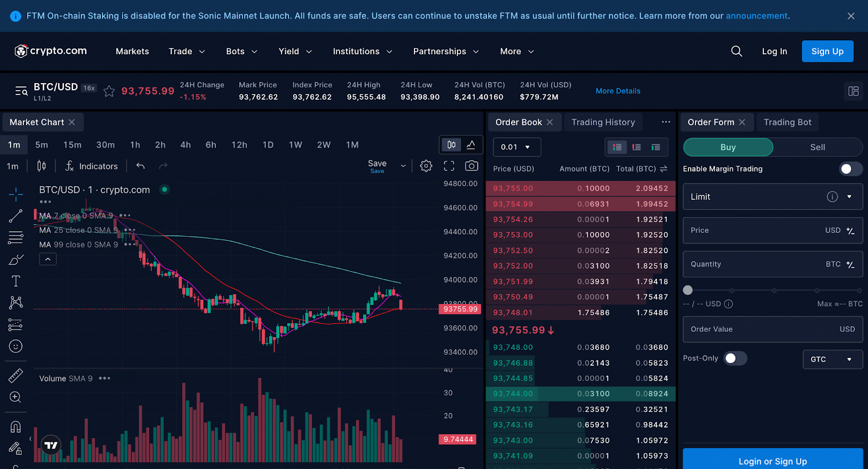
Task: Open the ruler measure tool
Action: tap(16, 375)
